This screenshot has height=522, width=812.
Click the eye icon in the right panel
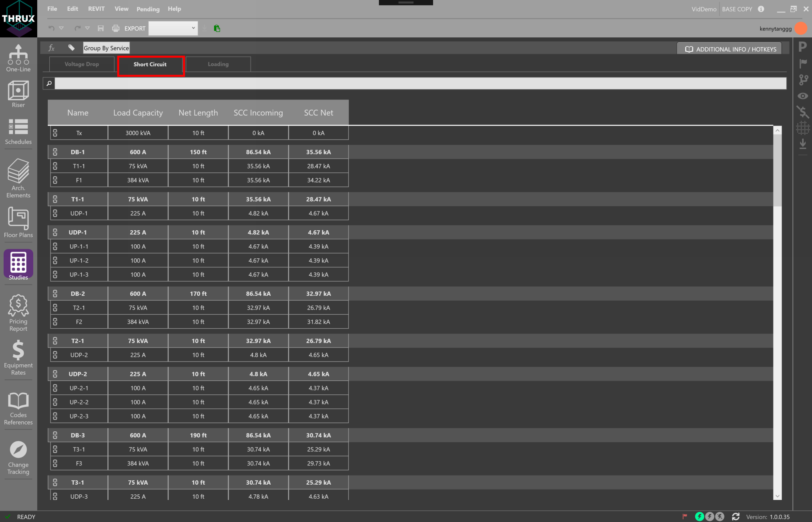[x=803, y=96]
